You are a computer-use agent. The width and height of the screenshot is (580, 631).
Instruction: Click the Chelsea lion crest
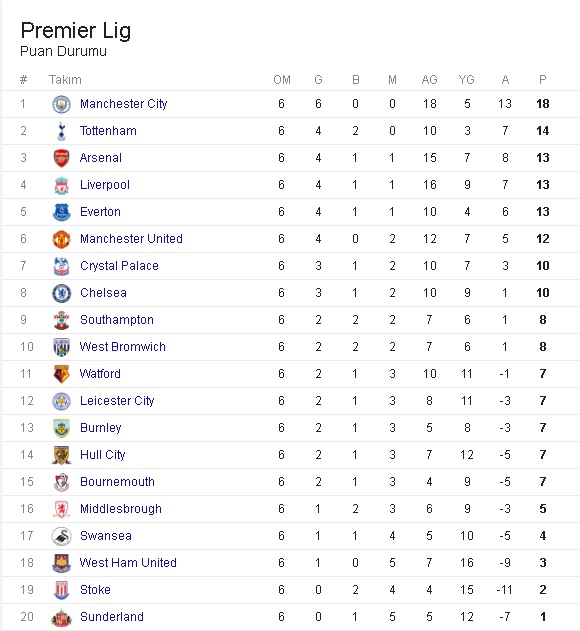coord(62,293)
